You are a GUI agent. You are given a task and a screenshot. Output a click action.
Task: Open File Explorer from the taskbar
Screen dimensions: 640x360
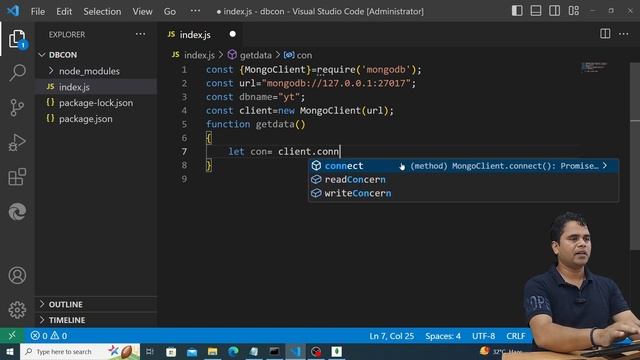point(212,351)
